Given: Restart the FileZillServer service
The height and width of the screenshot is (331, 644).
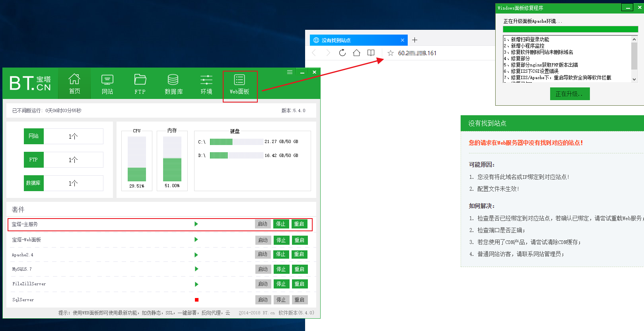Looking at the screenshot, I should 300,284.
